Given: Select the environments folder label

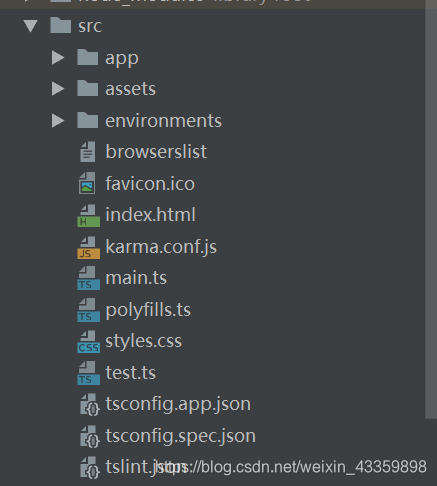Looking at the screenshot, I should [163, 121].
